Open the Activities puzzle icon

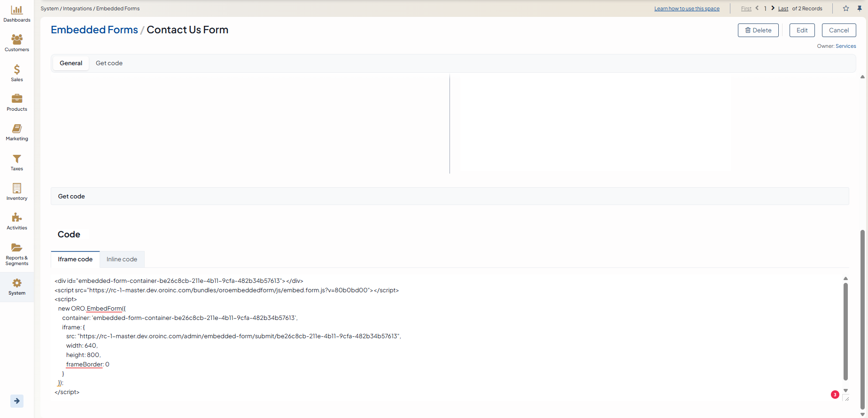point(17,218)
